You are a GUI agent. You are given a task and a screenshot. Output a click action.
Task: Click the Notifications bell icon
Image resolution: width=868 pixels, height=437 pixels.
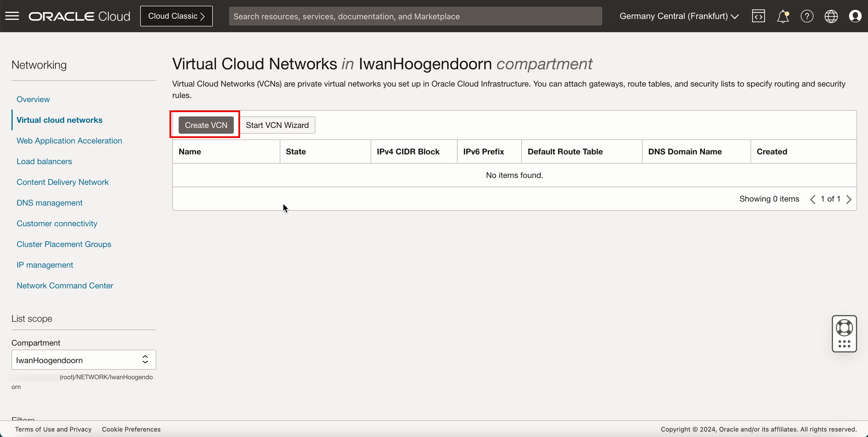(782, 16)
